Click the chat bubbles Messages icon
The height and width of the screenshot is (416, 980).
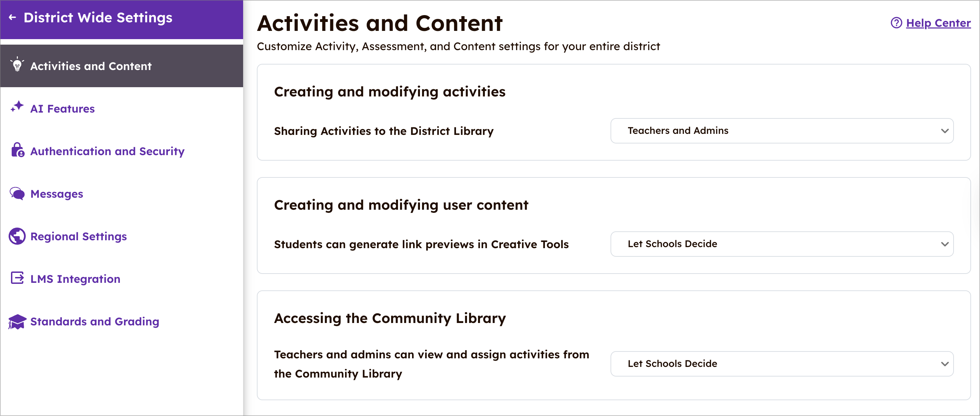tap(17, 194)
